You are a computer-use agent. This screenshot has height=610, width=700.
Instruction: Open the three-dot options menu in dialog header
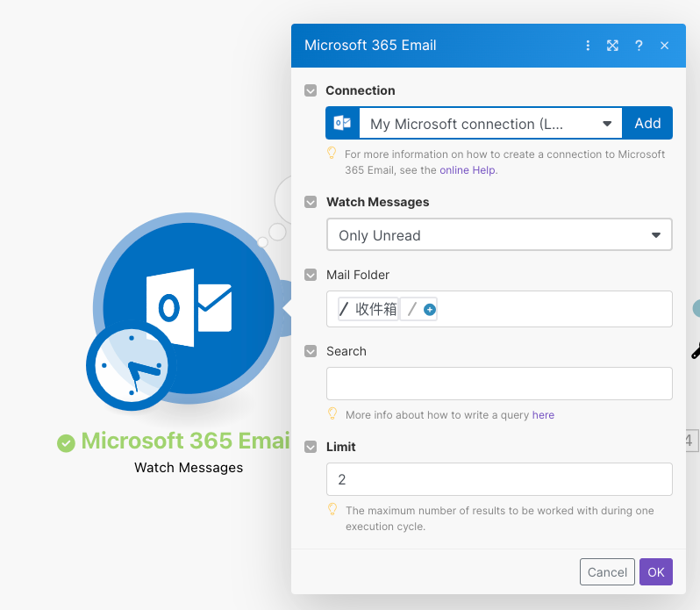point(588,46)
